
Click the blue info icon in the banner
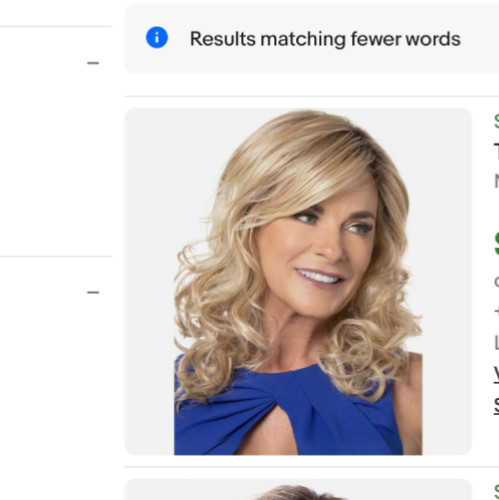pos(157,37)
